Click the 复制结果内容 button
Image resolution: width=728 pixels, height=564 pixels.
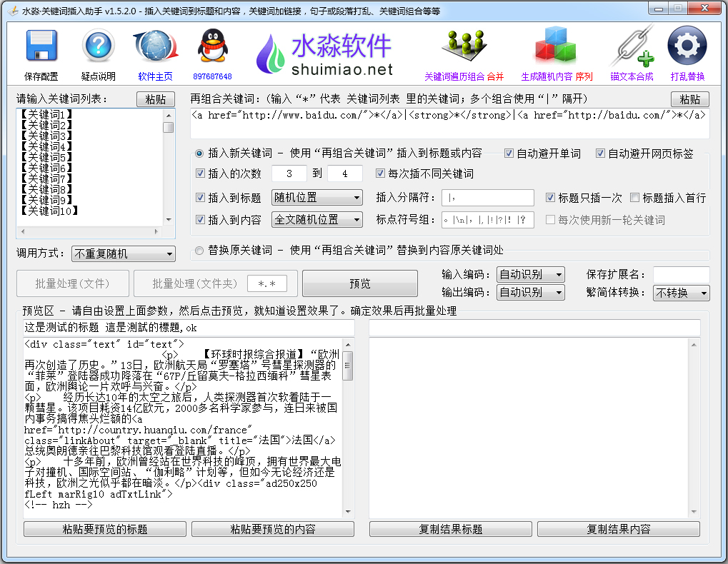pyautogui.click(x=619, y=529)
